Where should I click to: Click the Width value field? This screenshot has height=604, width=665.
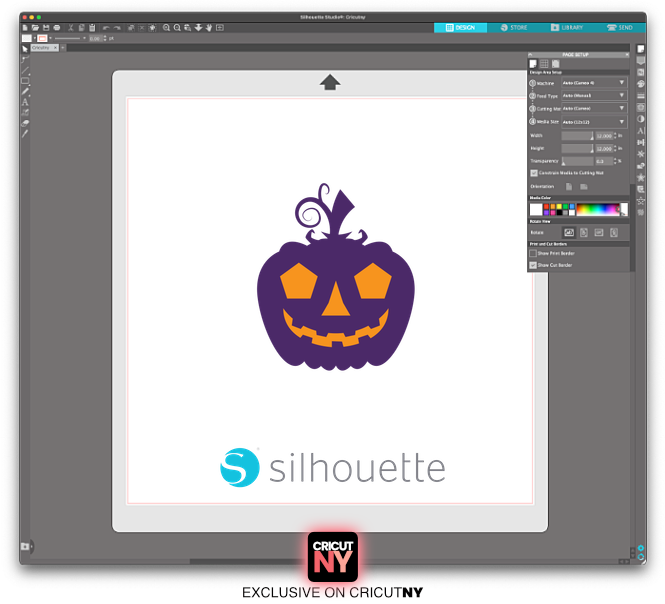604,136
